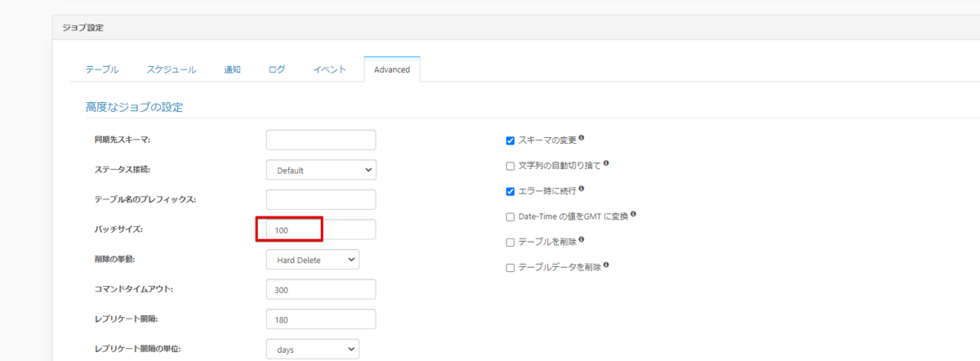The width and height of the screenshot is (980, 361).
Task: Open the イベント tab
Action: coord(330,69)
